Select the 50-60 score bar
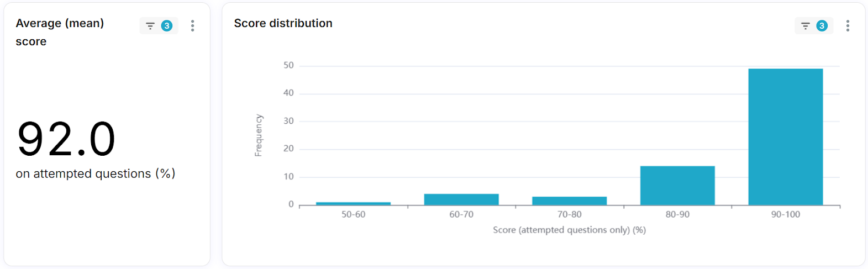This screenshot has height=269, width=868. (353, 203)
